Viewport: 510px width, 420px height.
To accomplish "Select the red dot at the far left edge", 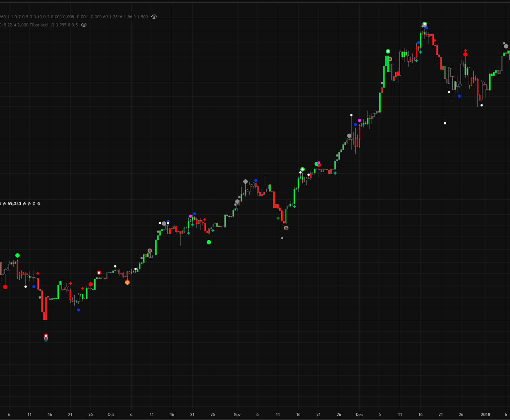I will 5,287.
